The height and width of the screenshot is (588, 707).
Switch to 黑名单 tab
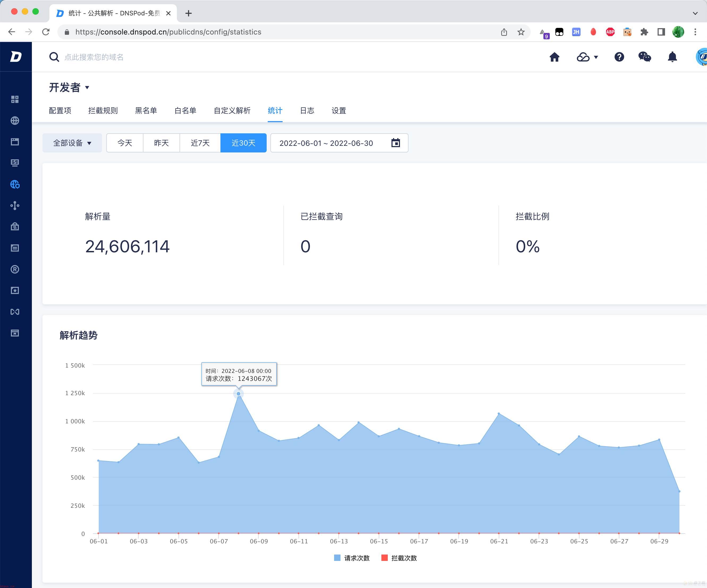point(146,110)
